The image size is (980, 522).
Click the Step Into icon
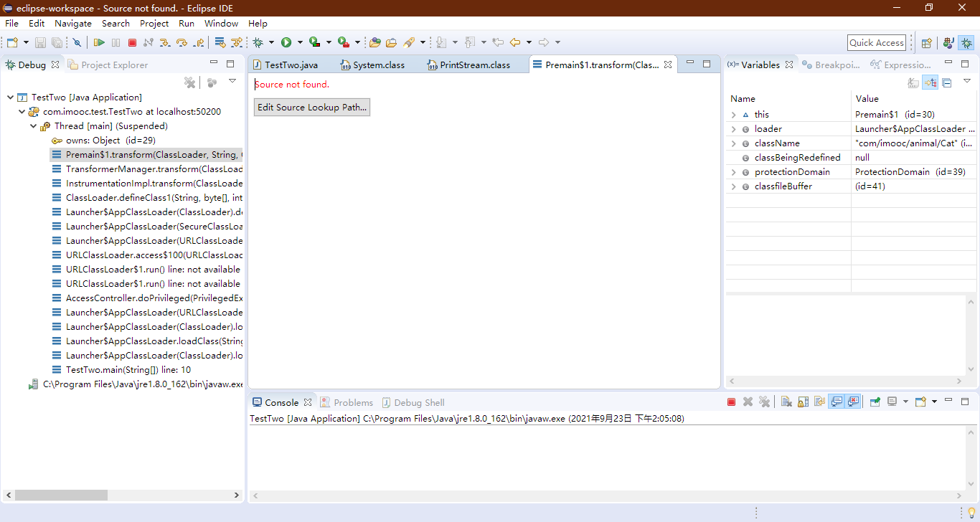tap(164, 43)
